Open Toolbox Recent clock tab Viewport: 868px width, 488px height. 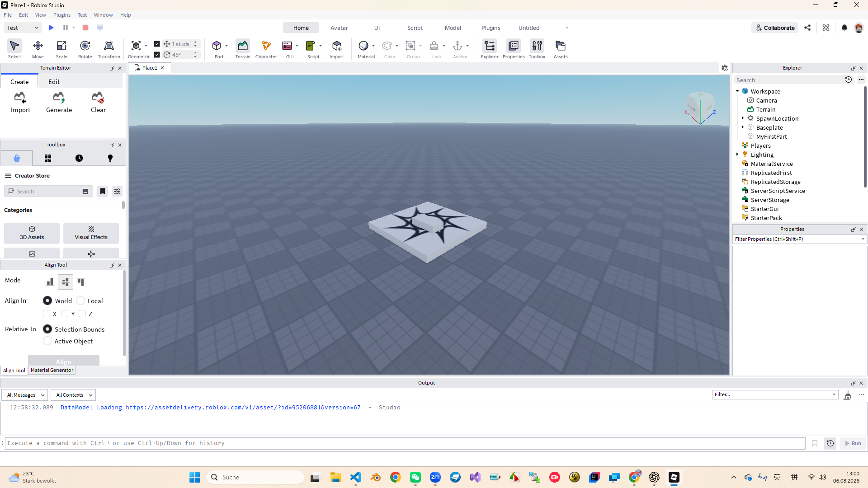(79, 158)
